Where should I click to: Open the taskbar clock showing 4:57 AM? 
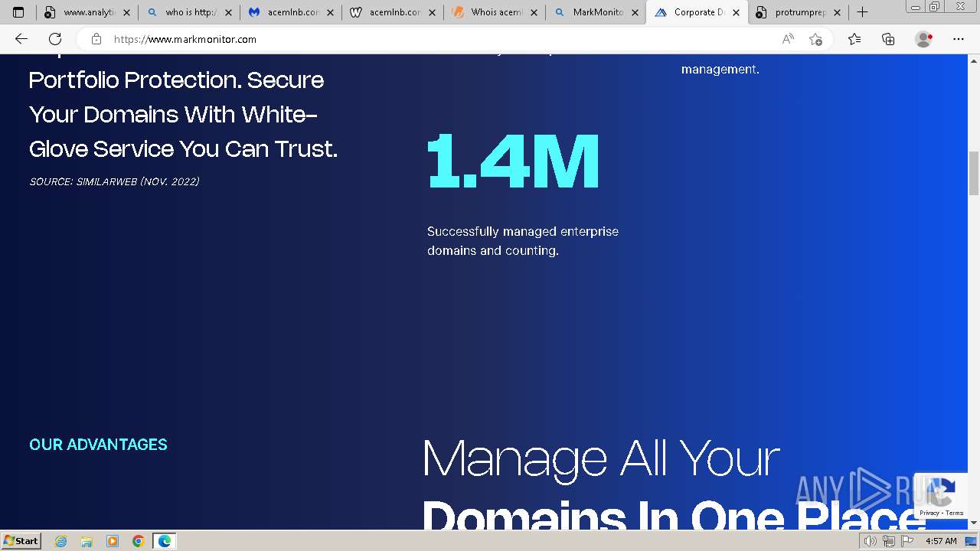tap(940, 541)
